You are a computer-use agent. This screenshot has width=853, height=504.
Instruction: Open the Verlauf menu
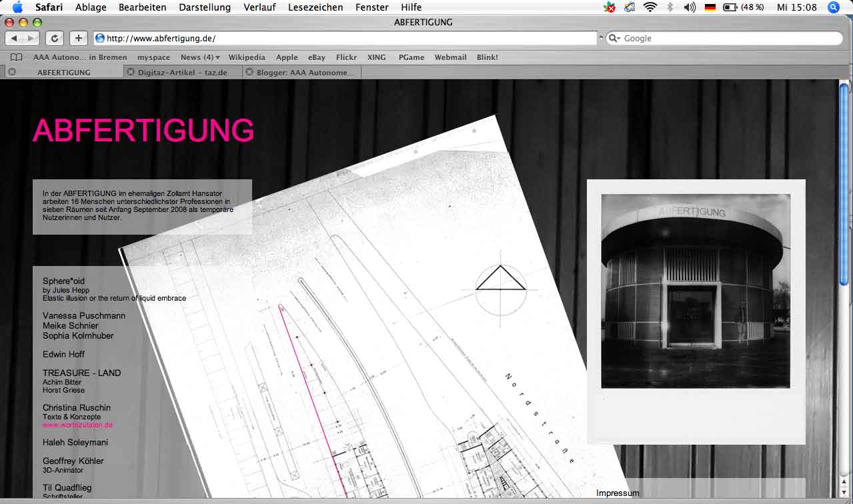pos(259,7)
